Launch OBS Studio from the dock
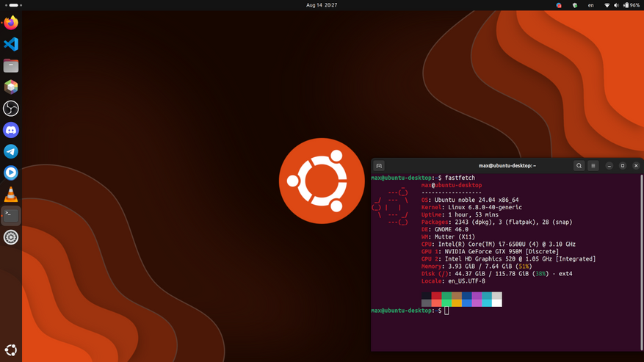Screen dimensions: 644x362 (11, 109)
